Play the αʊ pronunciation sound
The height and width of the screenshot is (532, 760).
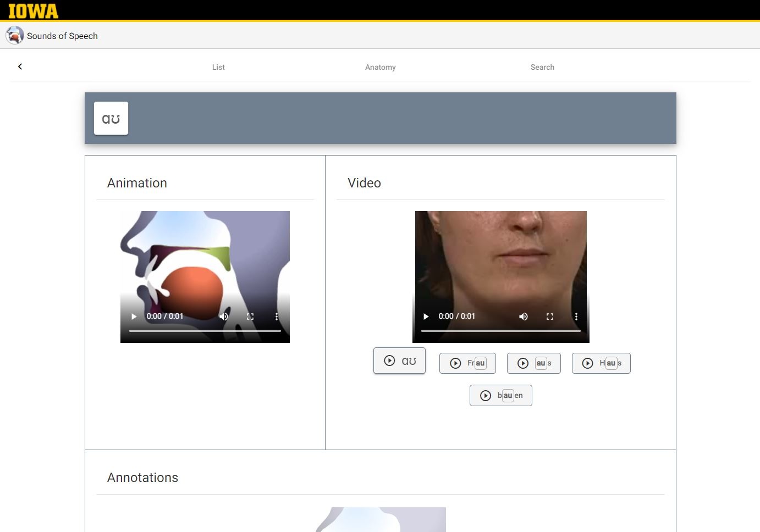(x=399, y=361)
